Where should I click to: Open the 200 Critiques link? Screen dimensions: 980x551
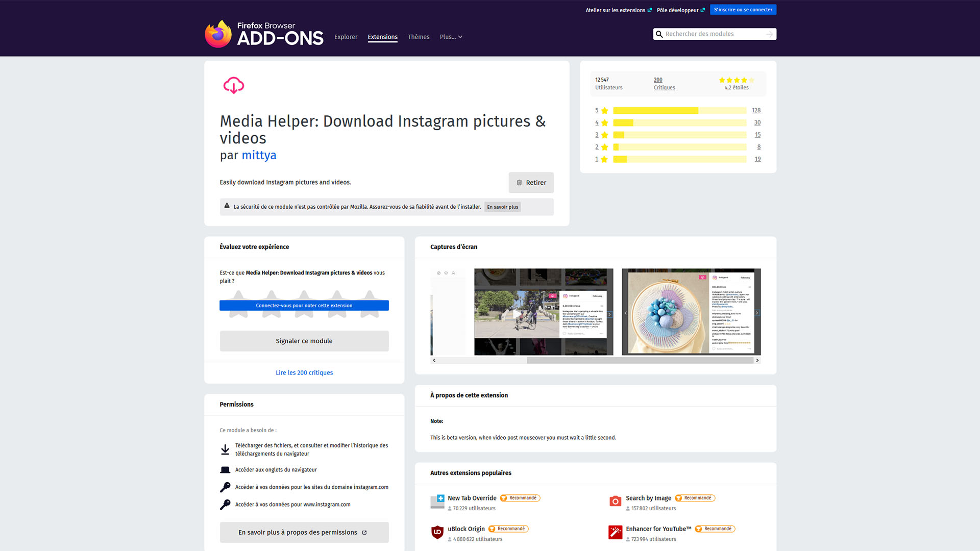point(664,84)
